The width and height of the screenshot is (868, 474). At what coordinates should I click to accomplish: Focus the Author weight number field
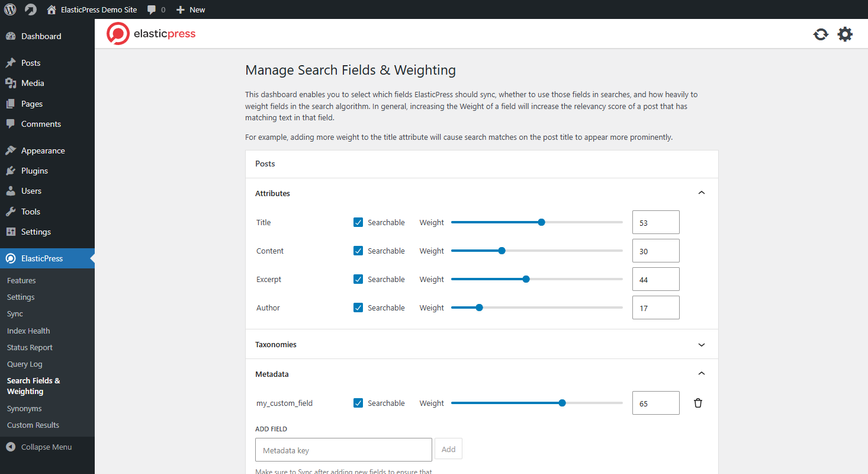coord(656,308)
